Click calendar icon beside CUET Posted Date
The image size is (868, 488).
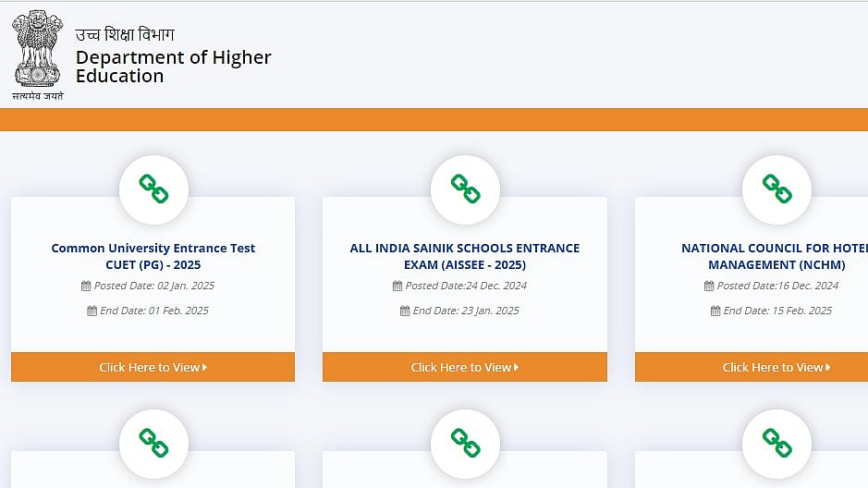tap(86, 287)
